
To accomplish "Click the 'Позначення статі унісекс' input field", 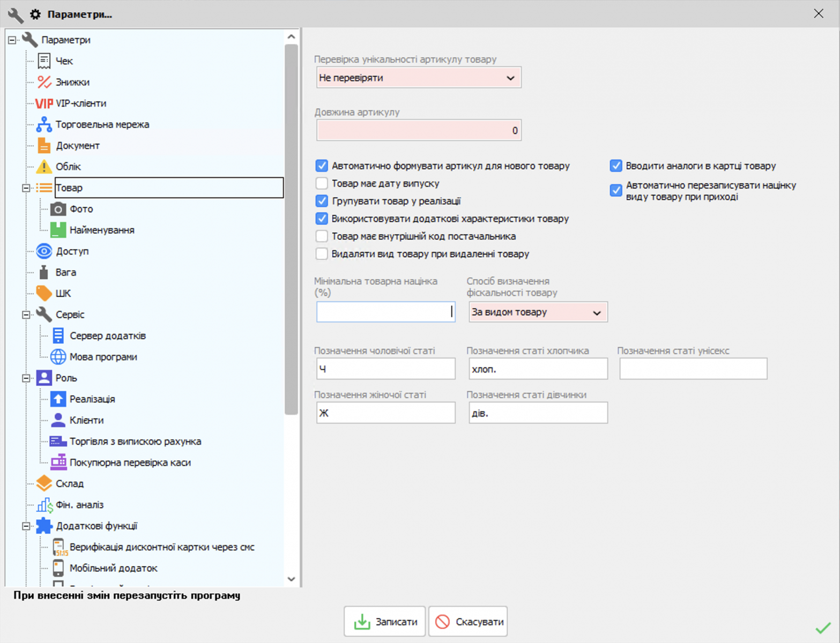I will tap(693, 369).
